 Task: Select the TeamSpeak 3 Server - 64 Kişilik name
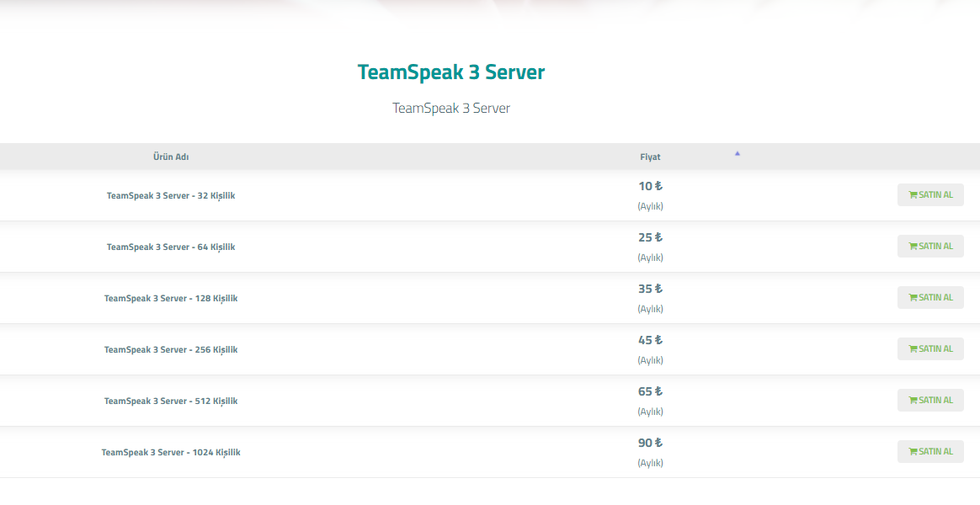[x=171, y=247]
